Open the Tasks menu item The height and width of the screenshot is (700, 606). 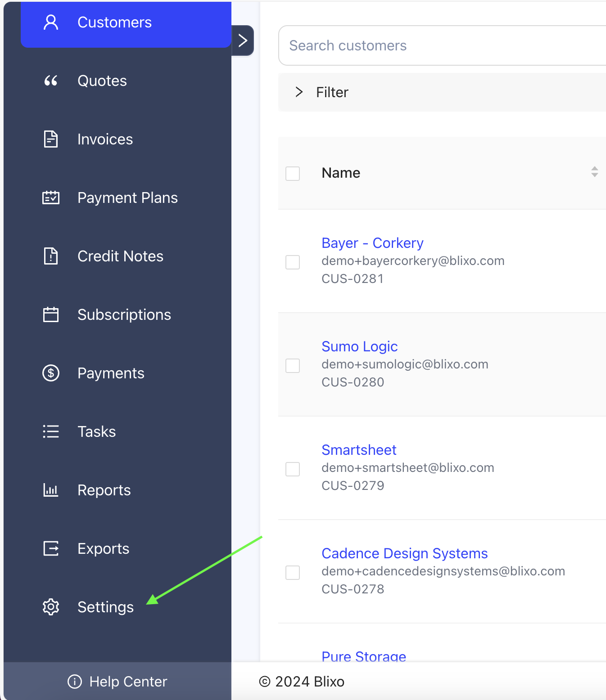[x=96, y=432]
